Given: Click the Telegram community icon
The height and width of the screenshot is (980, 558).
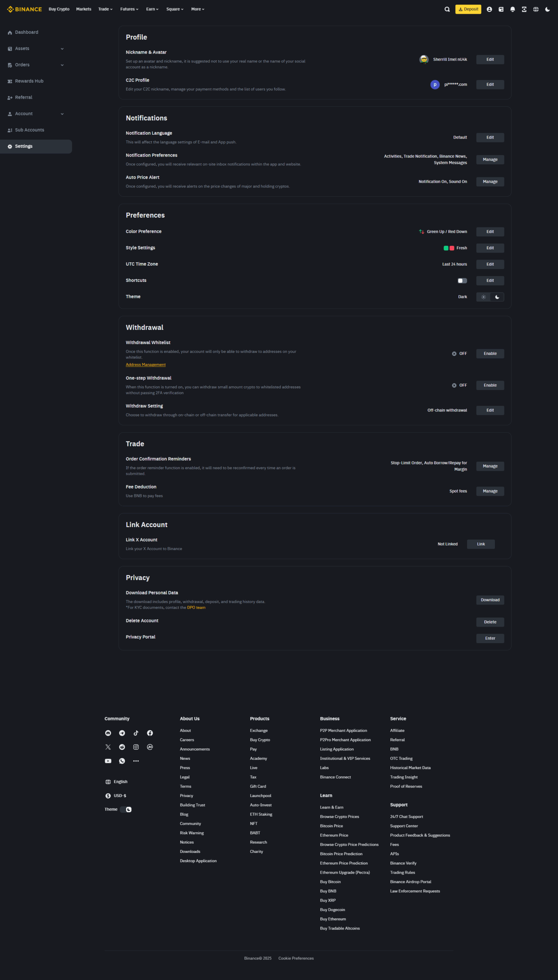Looking at the screenshot, I should [122, 733].
